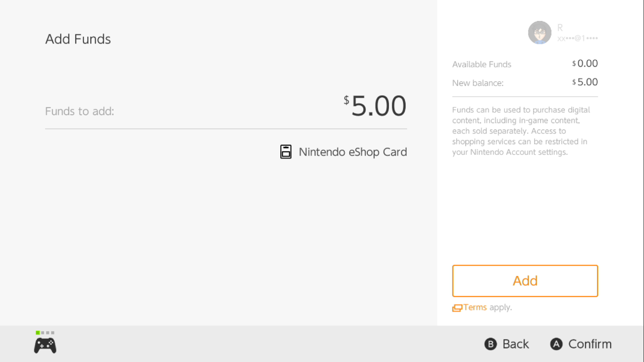Click the A button icon
This screenshot has width=644, height=362.
(556, 344)
